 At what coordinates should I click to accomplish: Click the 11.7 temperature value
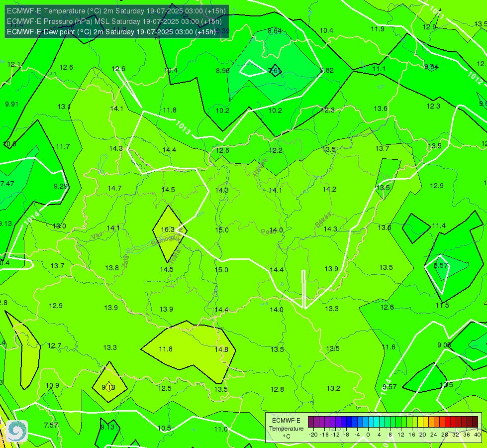[x=63, y=146]
